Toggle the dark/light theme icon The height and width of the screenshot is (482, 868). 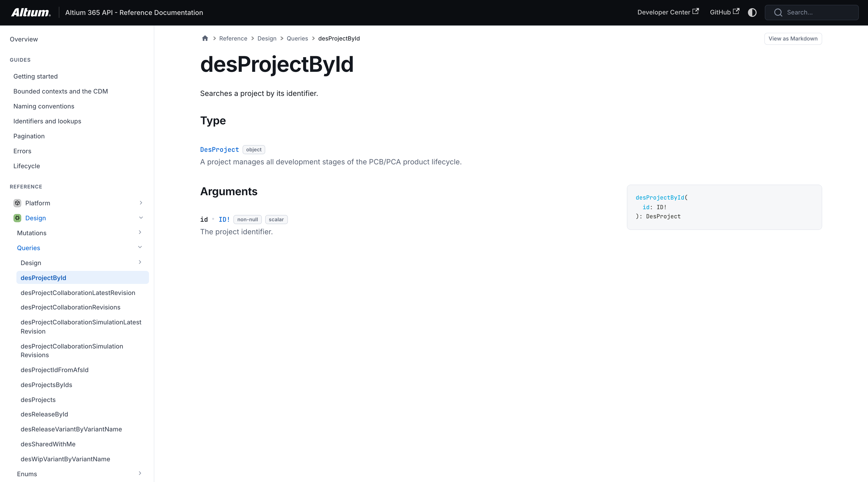(752, 13)
